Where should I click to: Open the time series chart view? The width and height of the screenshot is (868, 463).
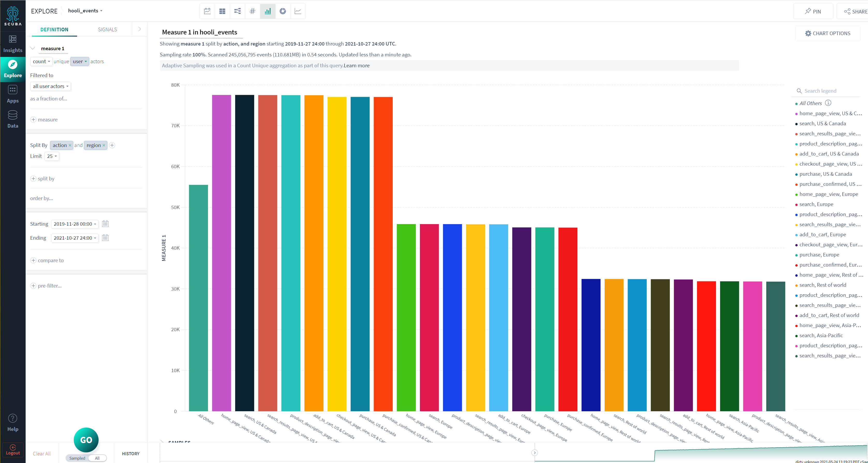(207, 11)
